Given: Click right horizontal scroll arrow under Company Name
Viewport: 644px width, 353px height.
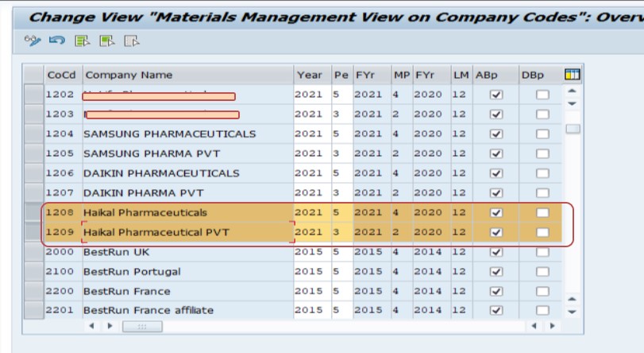Looking at the screenshot, I should [x=110, y=326].
